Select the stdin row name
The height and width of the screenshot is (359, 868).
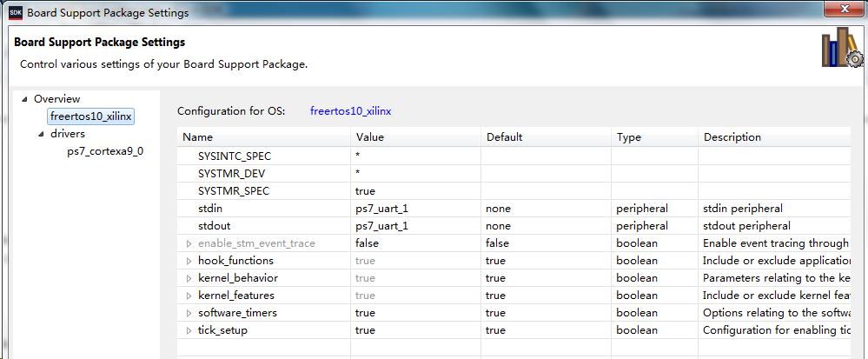(209, 209)
